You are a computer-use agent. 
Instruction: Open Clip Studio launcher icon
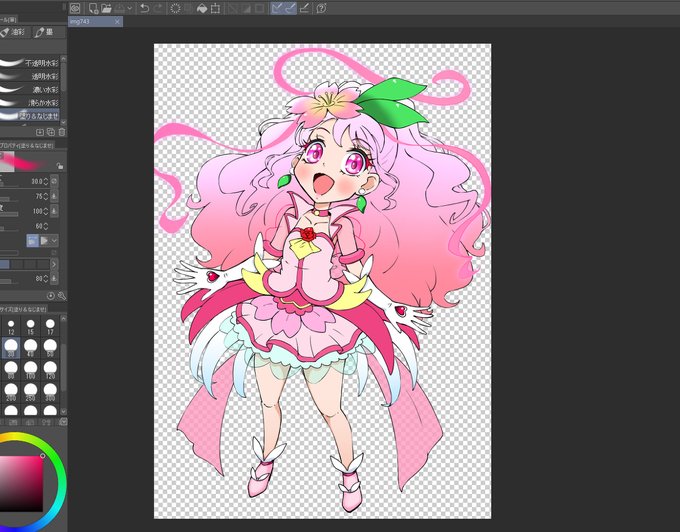[x=75, y=8]
